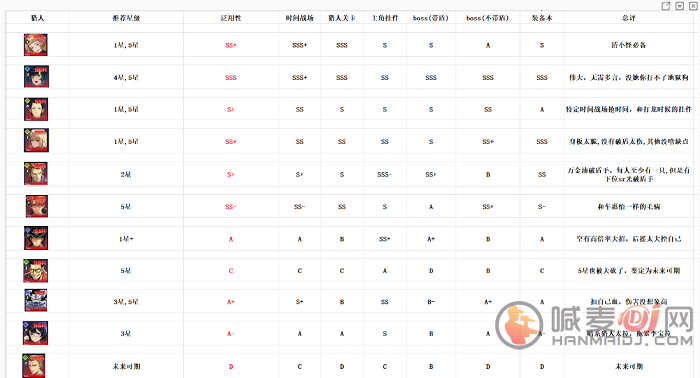
Task: Click the red A- versatility rating
Action: point(231,334)
